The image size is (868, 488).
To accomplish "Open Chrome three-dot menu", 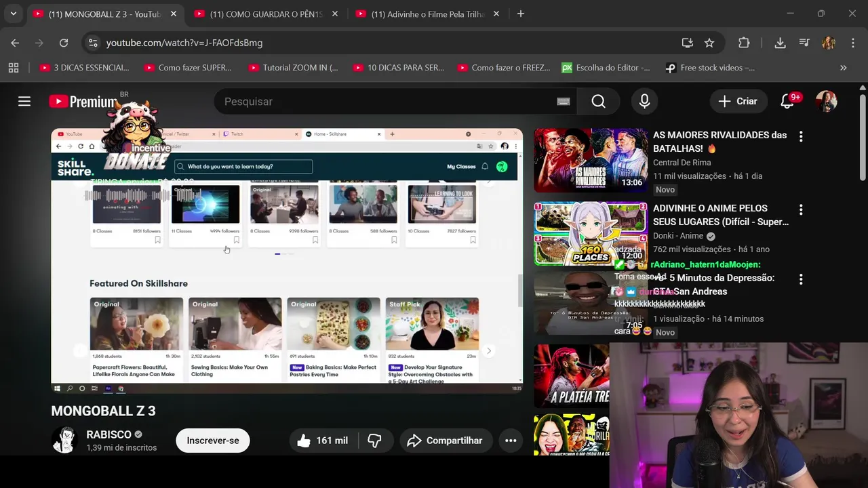I will pos(852,43).
